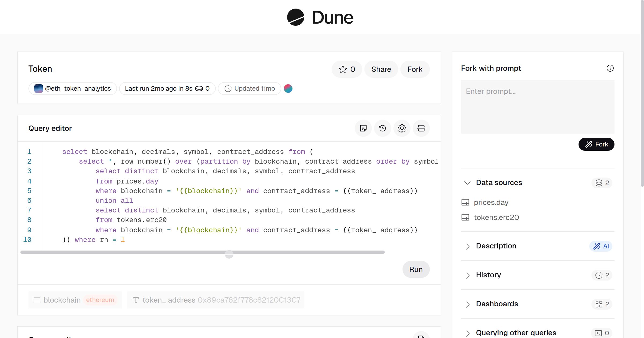This screenshot has height=338, width=644.
Task: Toggle the star on the Token query
Action: [347, 69]
